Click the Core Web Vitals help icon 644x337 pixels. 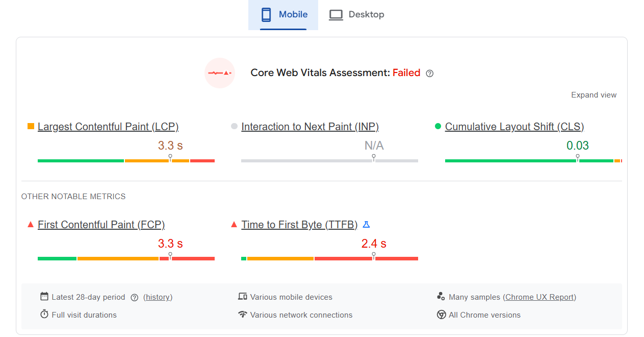(x=430, y=73)
